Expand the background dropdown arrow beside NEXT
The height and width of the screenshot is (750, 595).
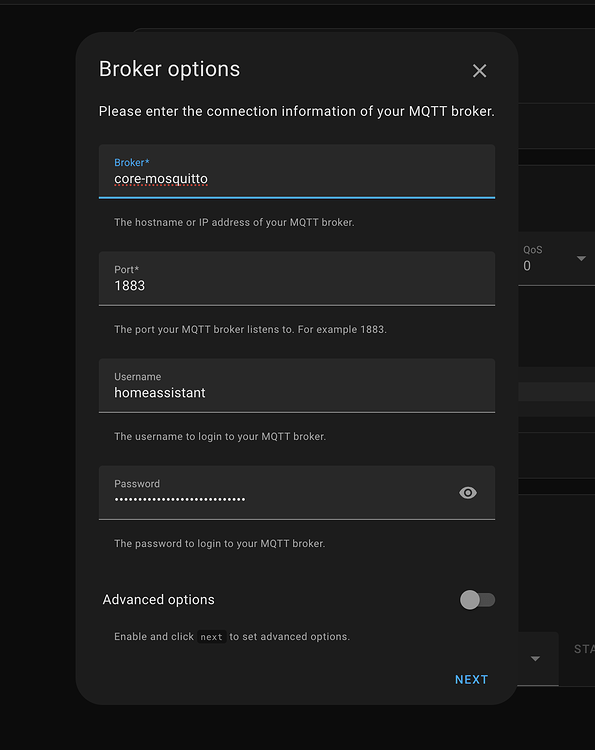click(535, 659)
